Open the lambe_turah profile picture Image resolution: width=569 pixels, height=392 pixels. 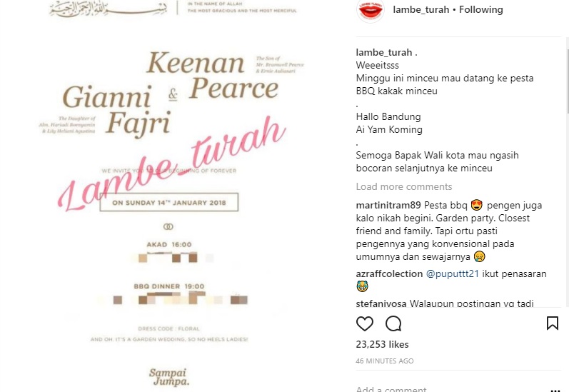370,11
